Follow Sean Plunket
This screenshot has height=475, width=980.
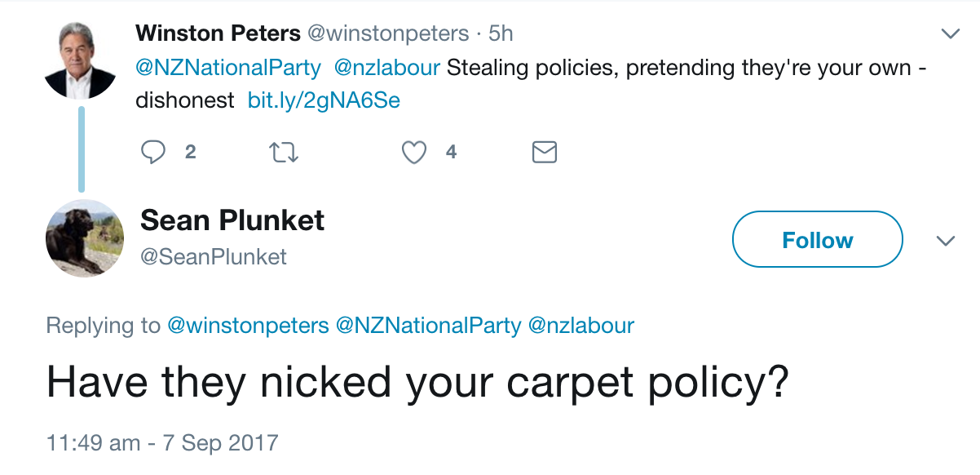click(817, 240)
